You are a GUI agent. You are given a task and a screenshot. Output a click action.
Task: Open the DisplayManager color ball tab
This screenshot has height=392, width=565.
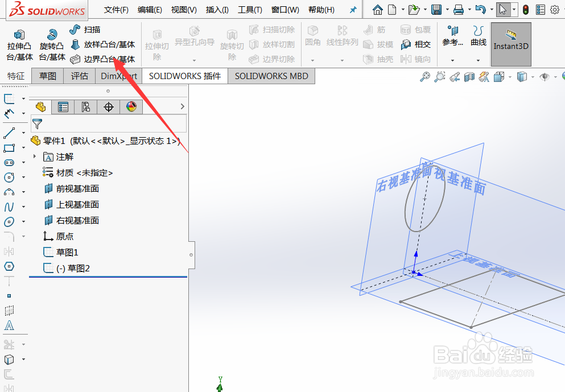click(x=131, y=106)
